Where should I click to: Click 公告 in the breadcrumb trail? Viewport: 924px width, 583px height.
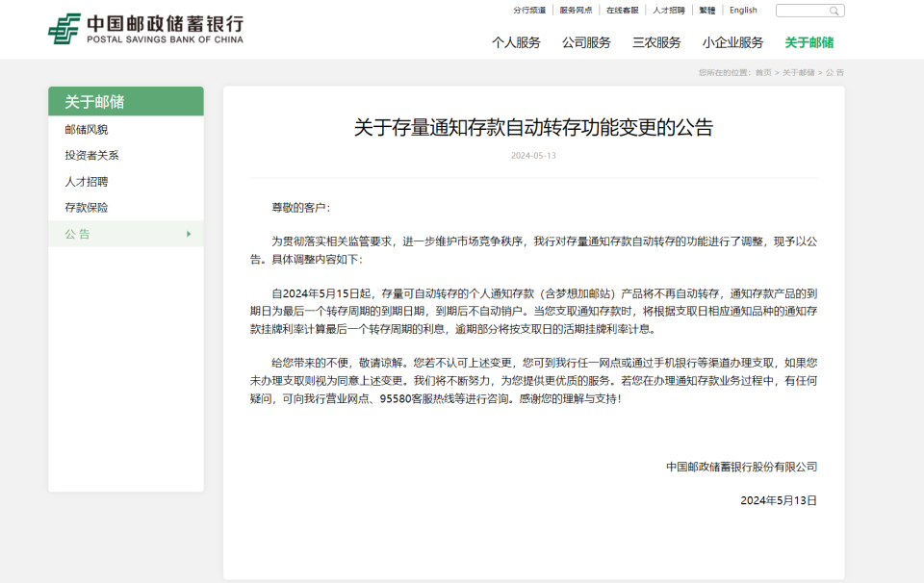pos(834,72)
